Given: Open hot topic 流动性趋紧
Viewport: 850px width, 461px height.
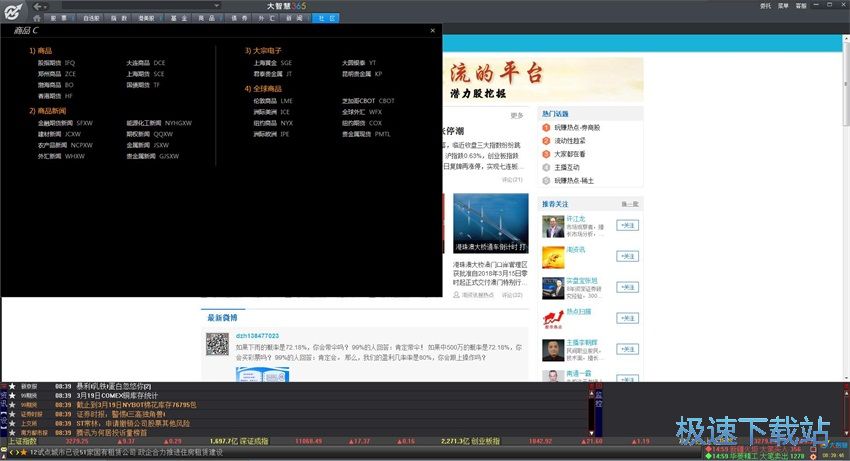Looking at the screenshot, I should [569, 141].
